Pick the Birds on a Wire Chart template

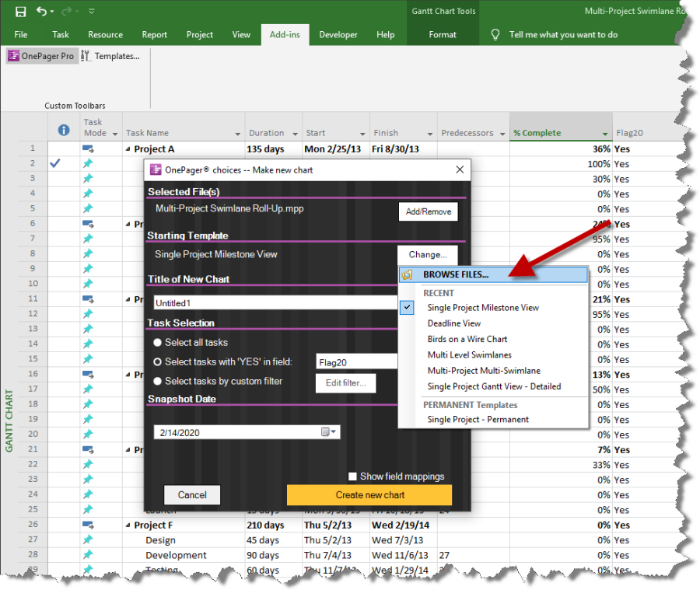pyautogui.click(x=467, y=339)
